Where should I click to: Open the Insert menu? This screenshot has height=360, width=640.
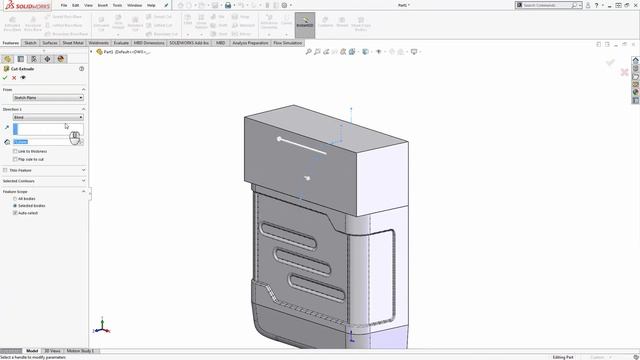102,5
